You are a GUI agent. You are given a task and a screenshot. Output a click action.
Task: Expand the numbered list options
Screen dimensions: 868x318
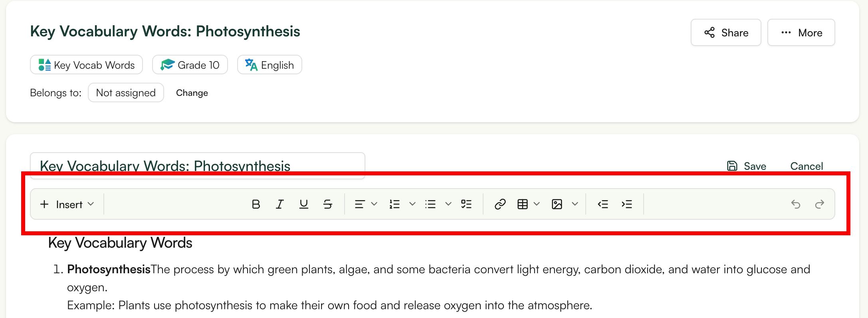click(412, 204)
